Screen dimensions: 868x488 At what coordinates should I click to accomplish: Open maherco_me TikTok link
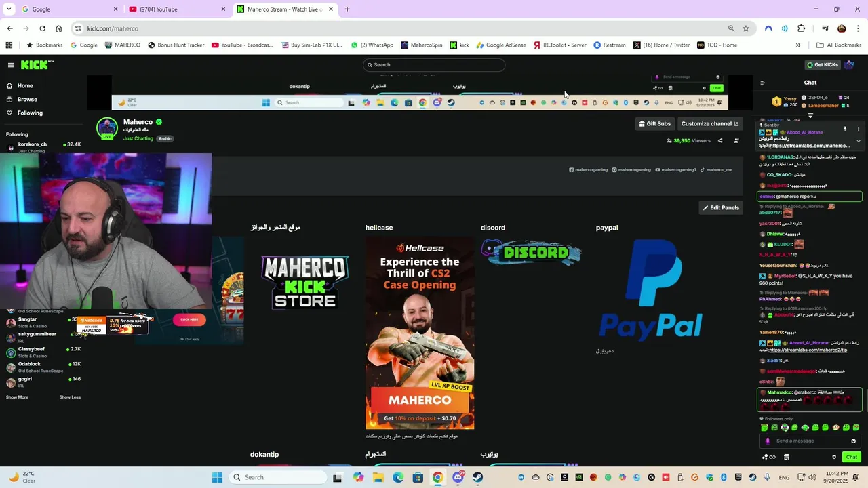pos(716,169)
